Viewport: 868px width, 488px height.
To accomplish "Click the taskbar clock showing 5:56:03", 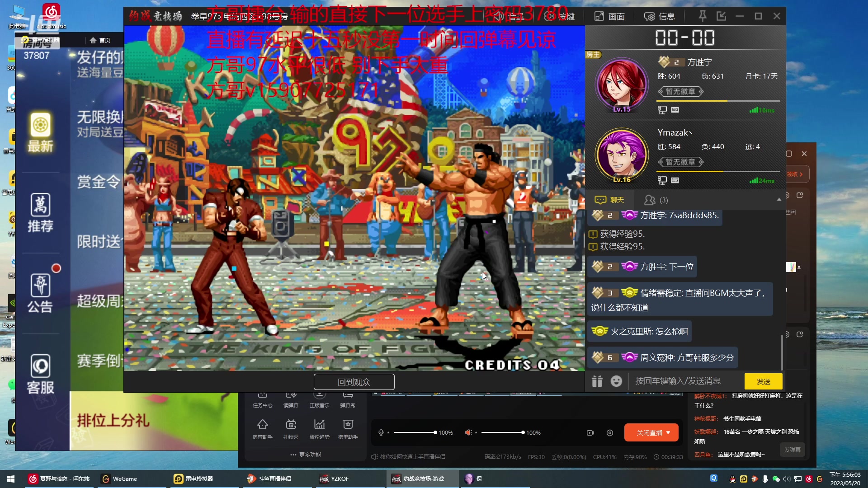I will point(845,479).
